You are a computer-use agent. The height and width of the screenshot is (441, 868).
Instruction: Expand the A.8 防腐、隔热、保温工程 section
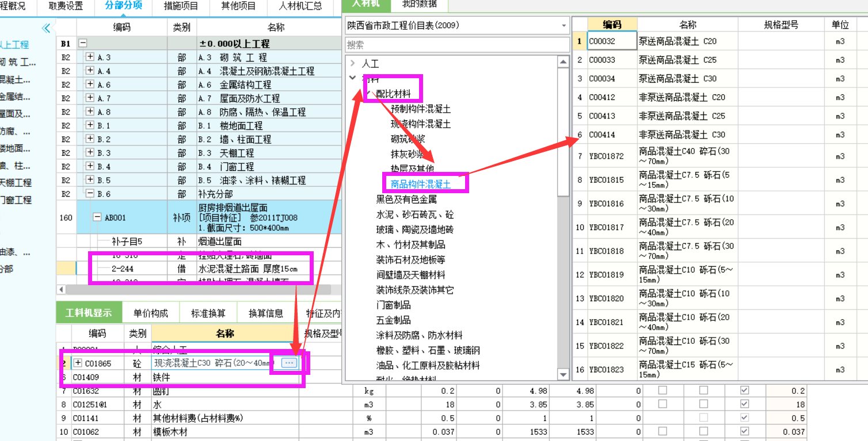point(90,112)
